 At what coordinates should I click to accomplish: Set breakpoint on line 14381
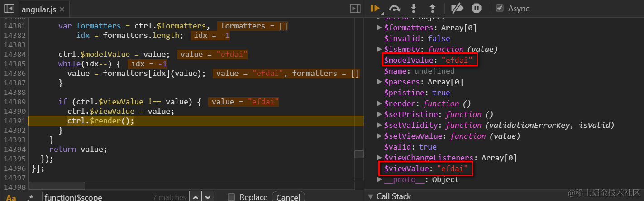point(14,26)
